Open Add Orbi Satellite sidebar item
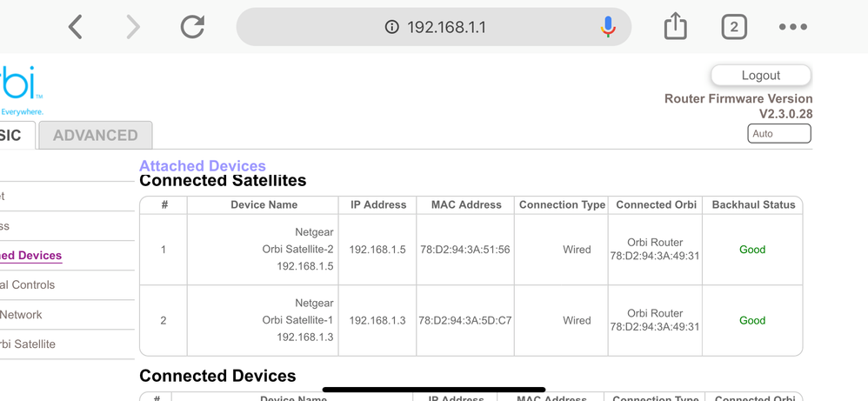 pyautogui.click(x=28, y=344)
